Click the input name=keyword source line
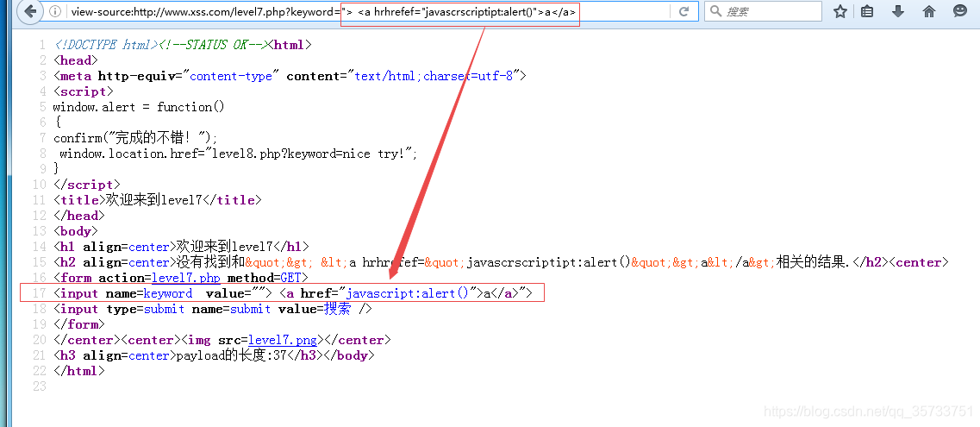 click(293, 293)
